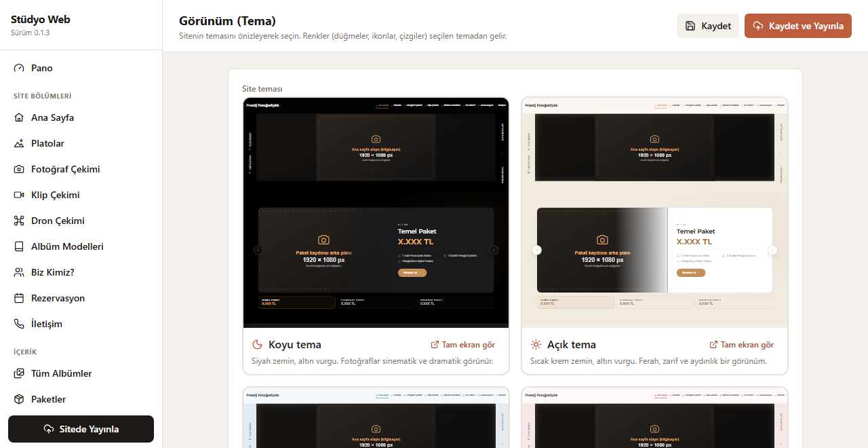This screenshot has height=448, width=868.
Task: Click Kaydet ve Yayınla button
Action: coord(798,26)
